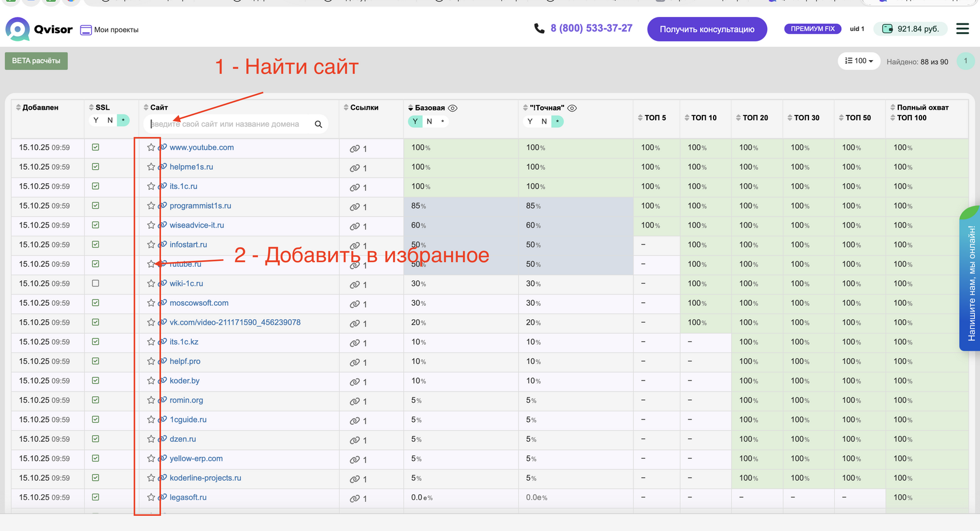Click the phone handset icon
Viewport: 980px width, 531px height.
pos(540,29)
